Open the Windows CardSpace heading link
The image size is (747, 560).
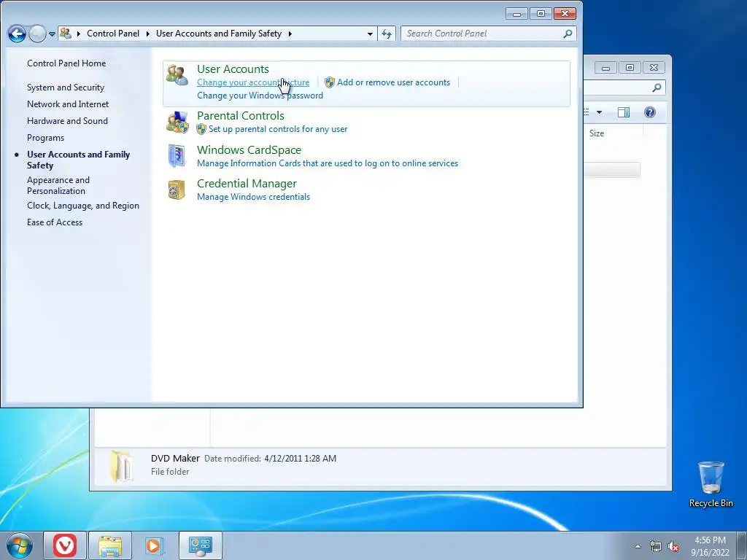pyautogui.click(x=249, y=150)
